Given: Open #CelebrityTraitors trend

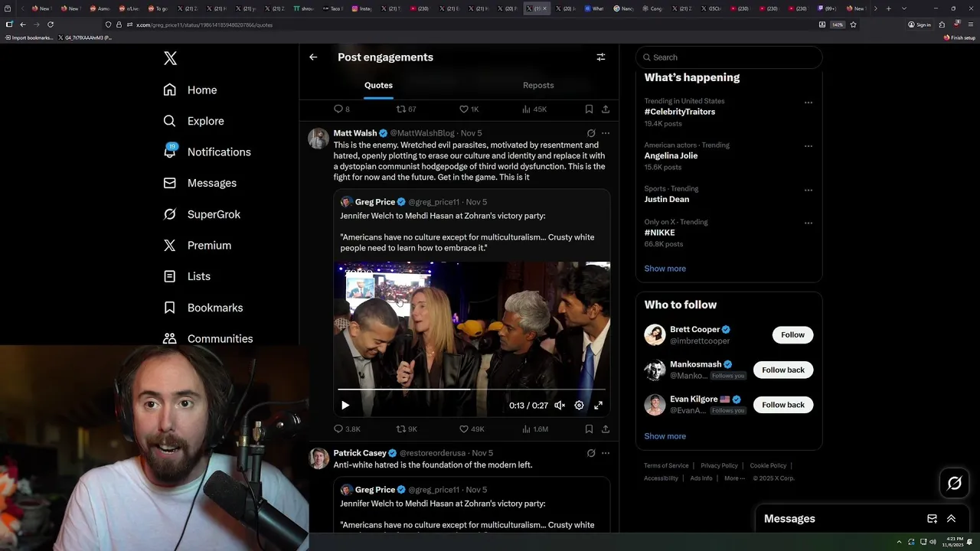Looking at the screenshot, I should tap(680, 112).
